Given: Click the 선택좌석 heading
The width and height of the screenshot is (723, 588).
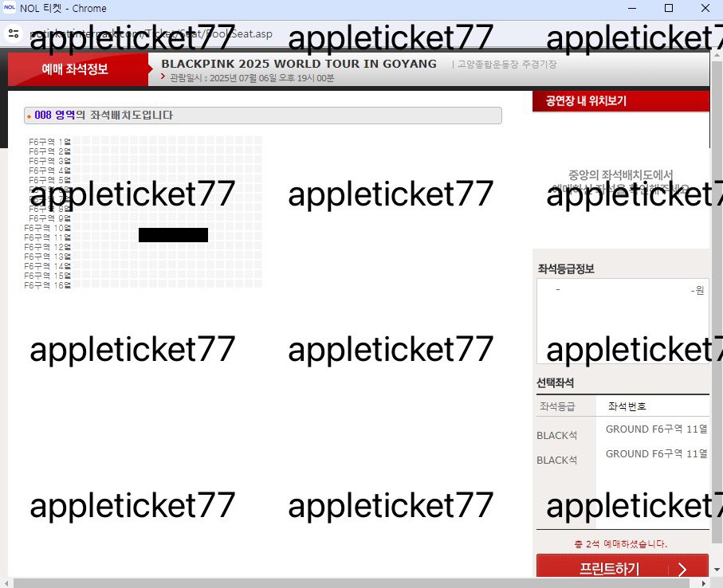Looking at the screenshot, I should [555, 383].
